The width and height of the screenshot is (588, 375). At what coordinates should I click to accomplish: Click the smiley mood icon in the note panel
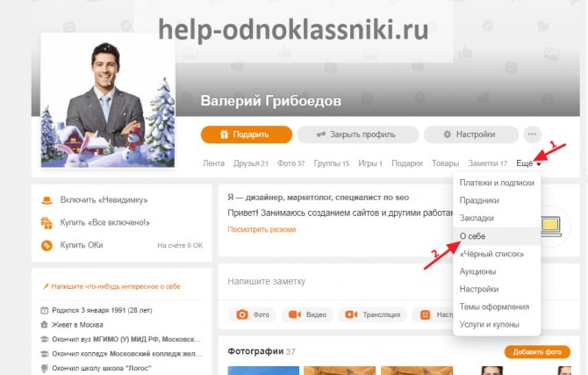click(425, 314)
